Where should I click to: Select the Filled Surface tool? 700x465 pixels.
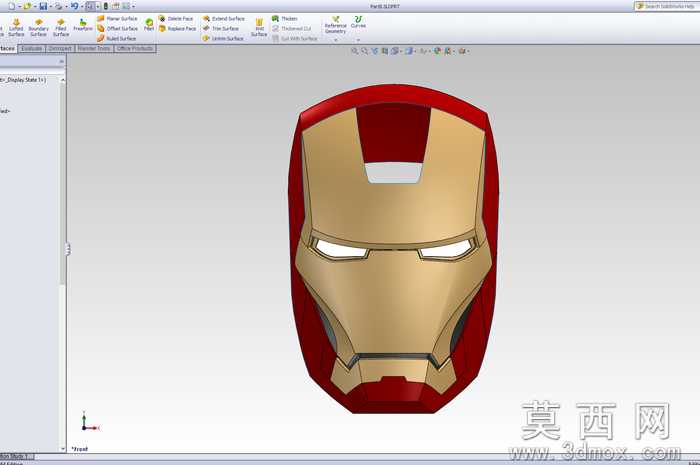pos(61,28)
